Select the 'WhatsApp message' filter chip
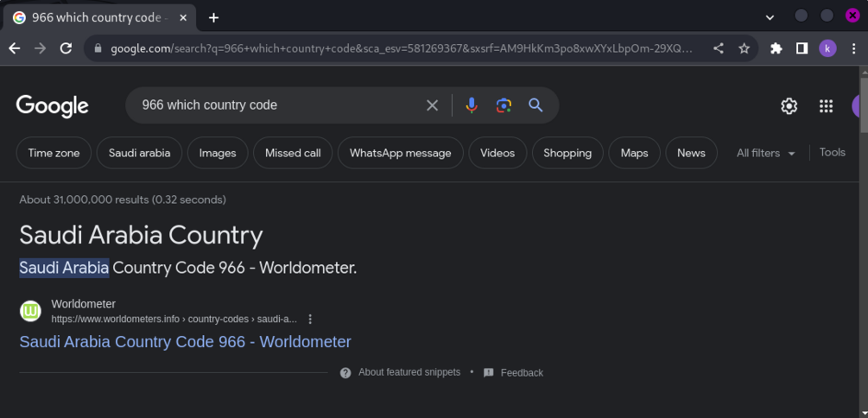This screenshot has width=868, height=418. coord(400,153)
